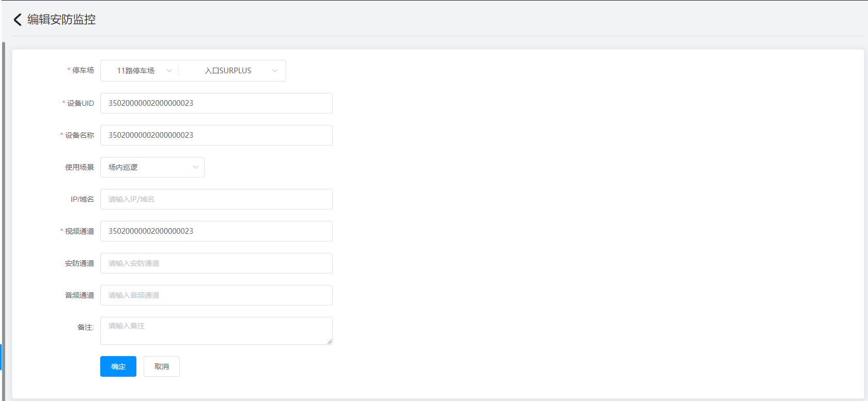Click the resize handle of 备注 textarea

coord(329,341)
